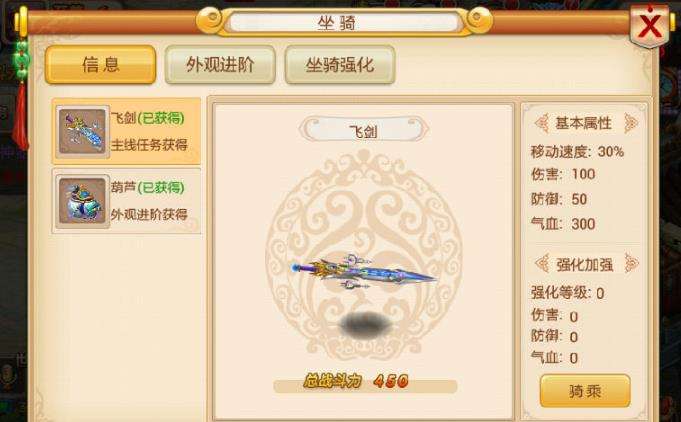Click the 坐骑 title plate at top
Screen dimensions: 681x422
(344, 23)
